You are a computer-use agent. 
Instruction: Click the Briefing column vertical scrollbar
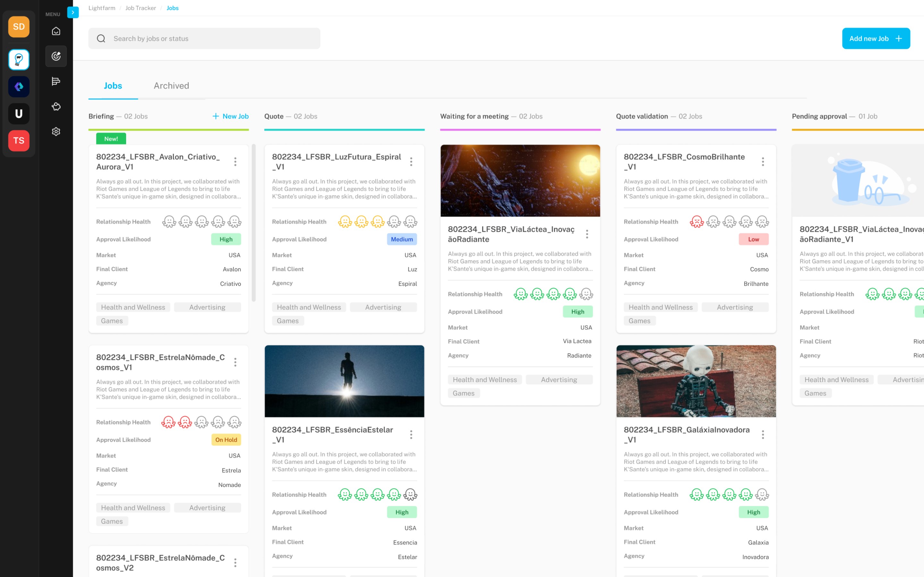click(x=253, y=223)
